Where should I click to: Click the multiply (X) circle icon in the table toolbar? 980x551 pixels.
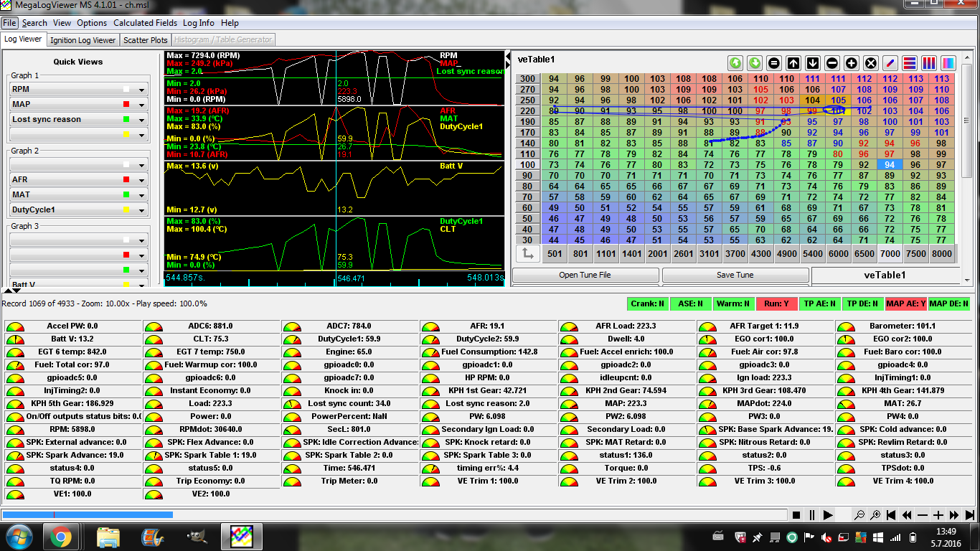[871, 62]
